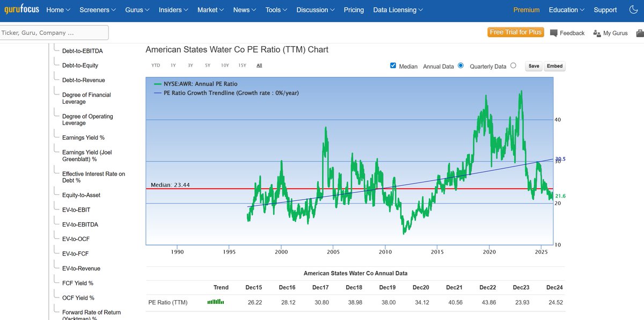Open the Pricing page
This screenshot has height=320, width=644.
(354, 10)
